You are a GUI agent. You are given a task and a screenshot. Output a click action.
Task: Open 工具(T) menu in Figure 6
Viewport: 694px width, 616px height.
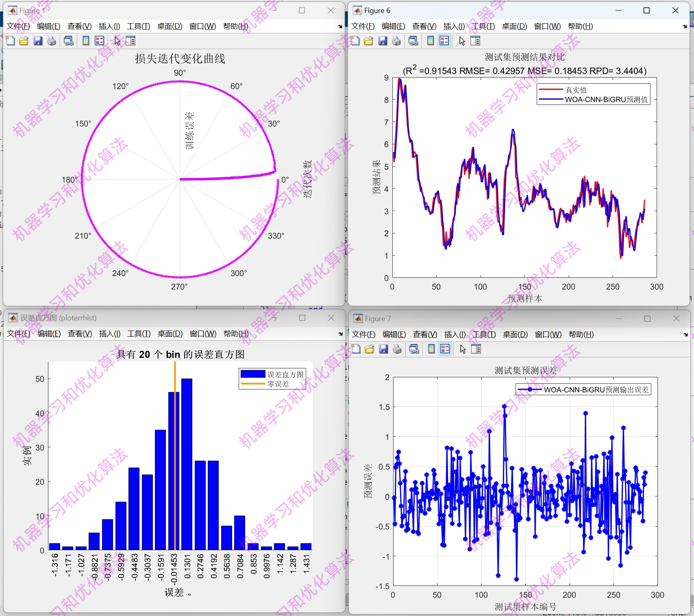(x=483, y=26)
